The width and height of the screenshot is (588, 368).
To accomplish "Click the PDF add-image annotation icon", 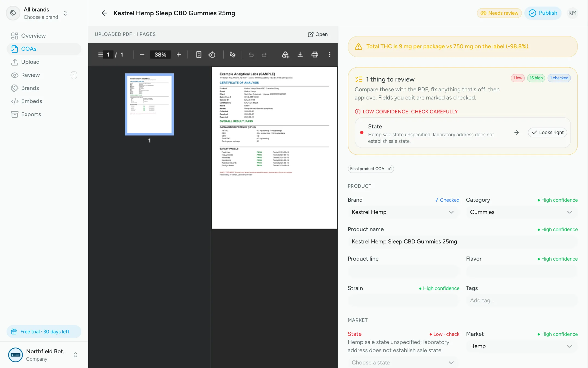I will (285, 55).
